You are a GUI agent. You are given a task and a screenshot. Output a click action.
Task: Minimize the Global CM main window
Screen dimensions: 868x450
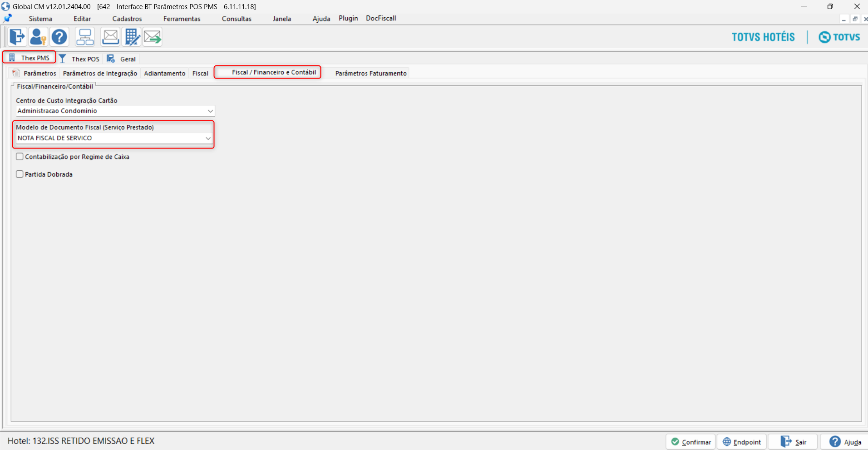(804, 6)
